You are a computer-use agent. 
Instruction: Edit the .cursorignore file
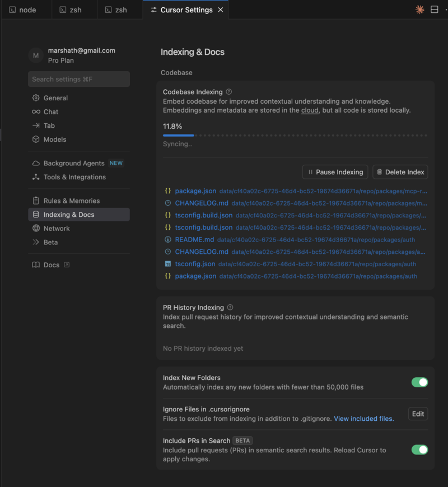tap(418, 414)
